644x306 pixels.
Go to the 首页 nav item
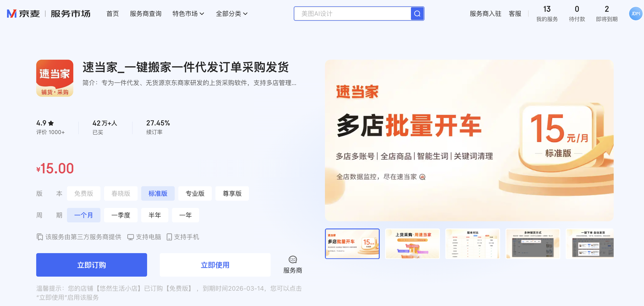pyautogui.click(x=112, y=14)
